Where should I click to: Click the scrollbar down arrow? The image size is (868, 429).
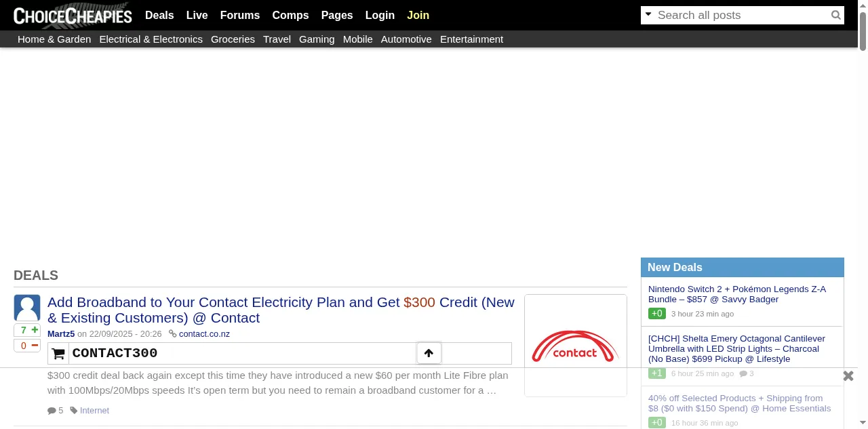(863, 424)
